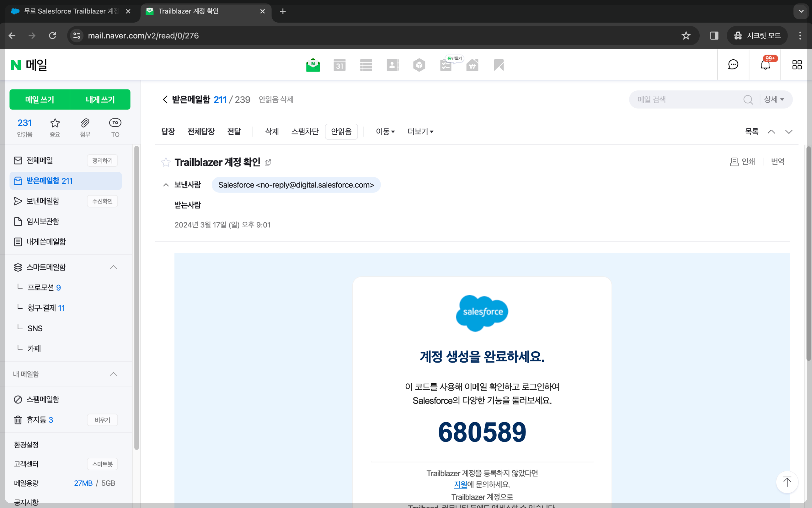This screenshot has height=508, width=812.
Task: View site information icon in address bar
Action: pos(77,35)
